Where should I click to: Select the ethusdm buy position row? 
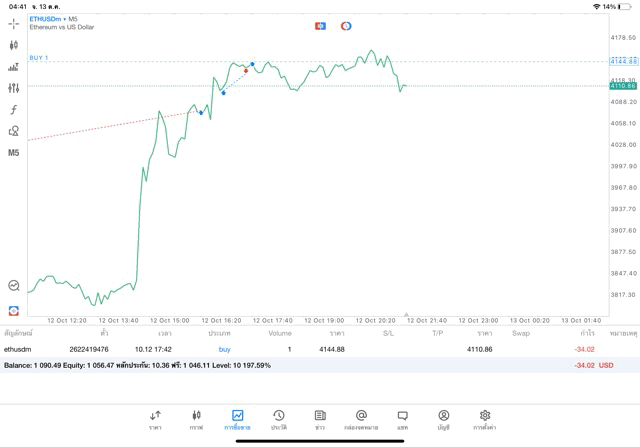[300, 349]
